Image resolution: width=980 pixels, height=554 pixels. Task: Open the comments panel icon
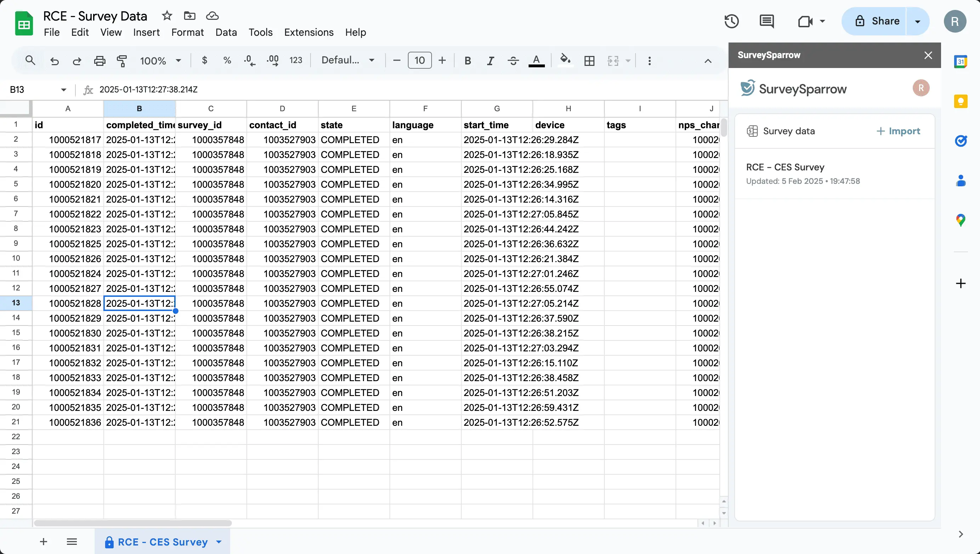pos(767,21)
